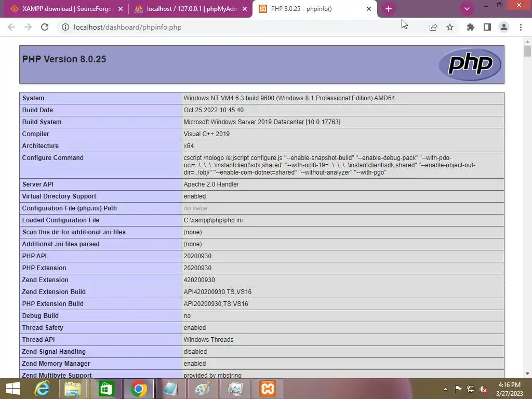Click the 'no value' php.ini path cell
This screenshot has height=399, width=532.
(195, 208)
